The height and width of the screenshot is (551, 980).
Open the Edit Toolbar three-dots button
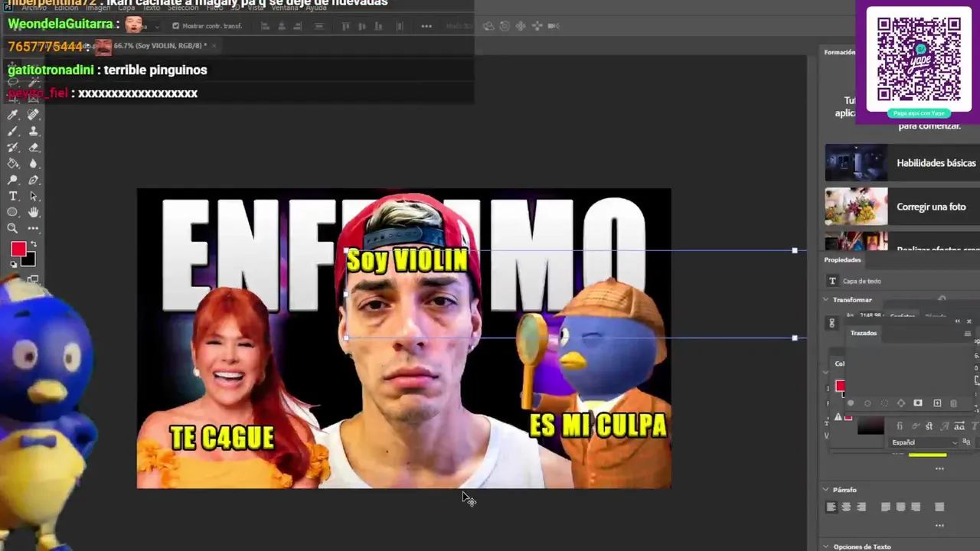pyautogui.click(x=34, y=228)
